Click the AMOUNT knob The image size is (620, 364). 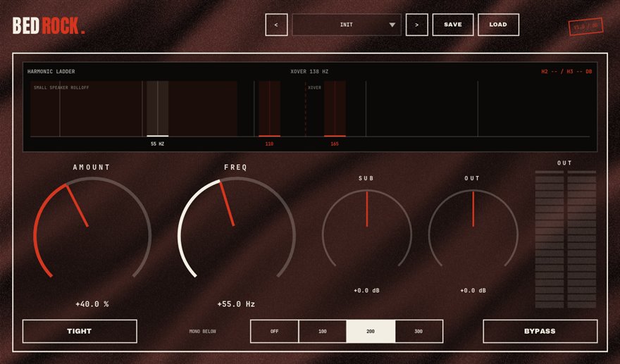(x=92, y=228)
